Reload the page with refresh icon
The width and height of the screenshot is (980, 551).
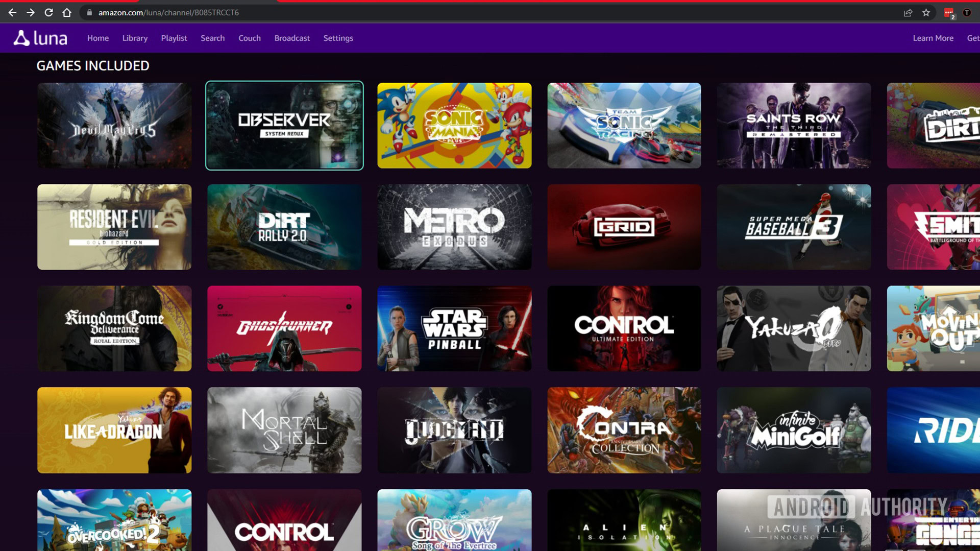(48, 13)
